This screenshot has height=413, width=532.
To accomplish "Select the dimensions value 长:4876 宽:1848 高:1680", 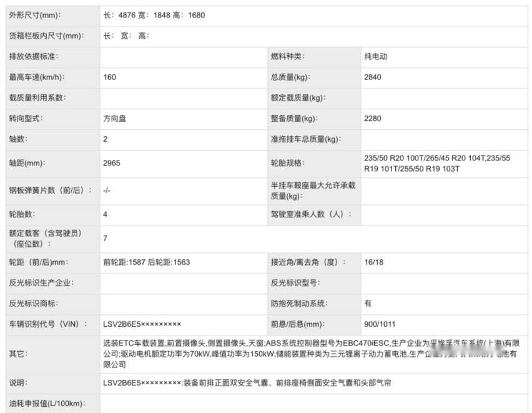I will [x=154, y=15].
